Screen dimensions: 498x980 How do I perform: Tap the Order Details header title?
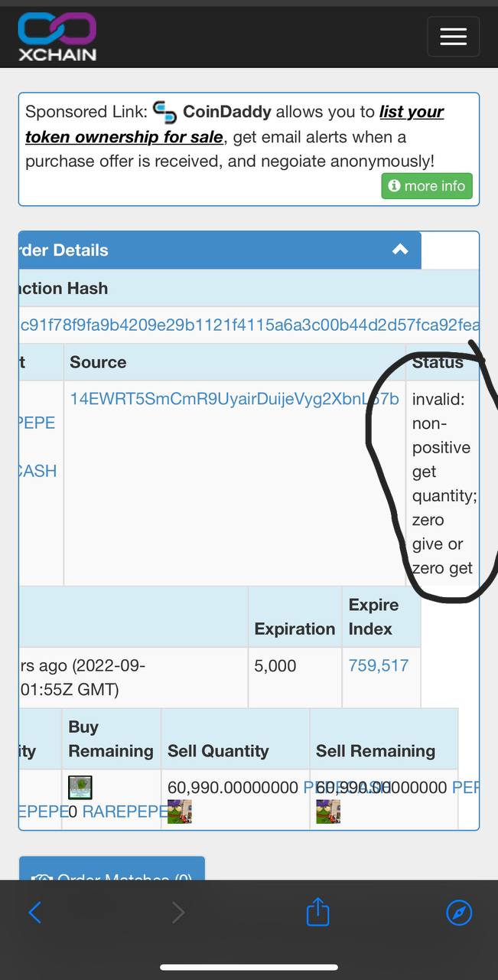click(64, 250)
